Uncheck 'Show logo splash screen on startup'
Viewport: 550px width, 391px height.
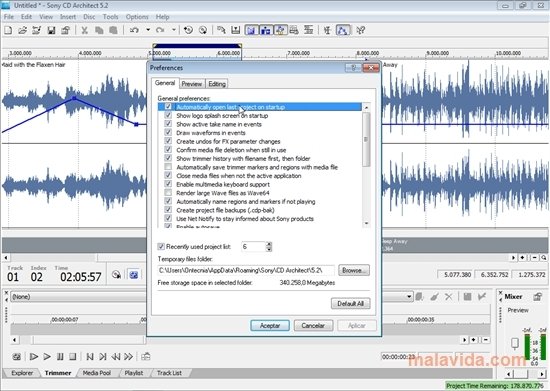pos(168,115)
